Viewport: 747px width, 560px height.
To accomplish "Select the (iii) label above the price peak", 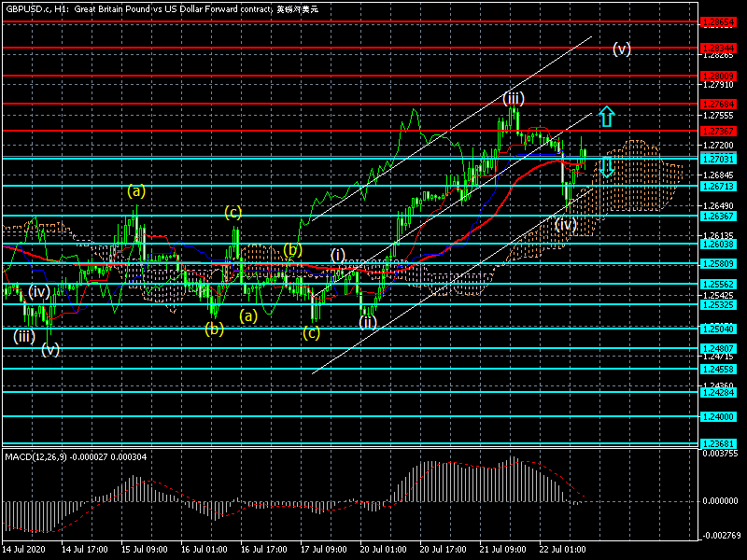I will point(513,97).
